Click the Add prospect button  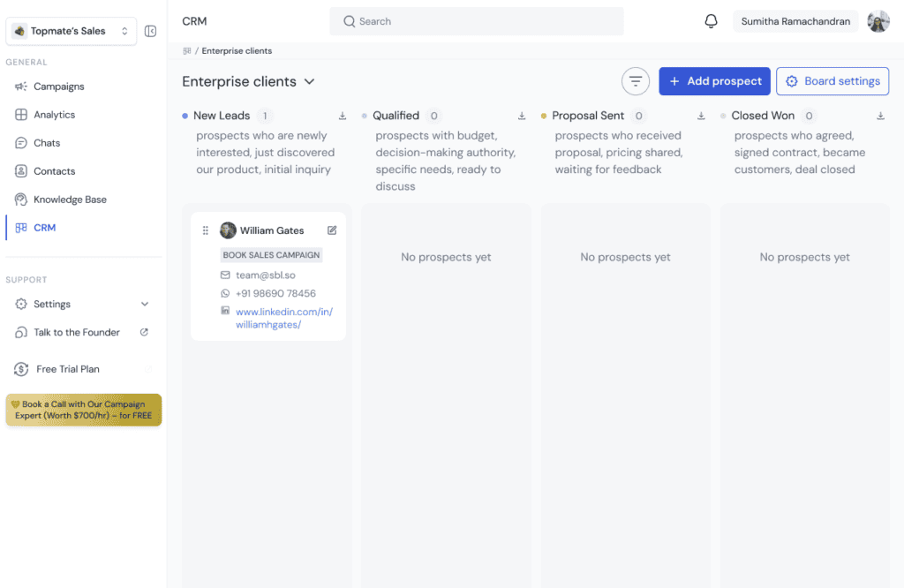point(714,81)
